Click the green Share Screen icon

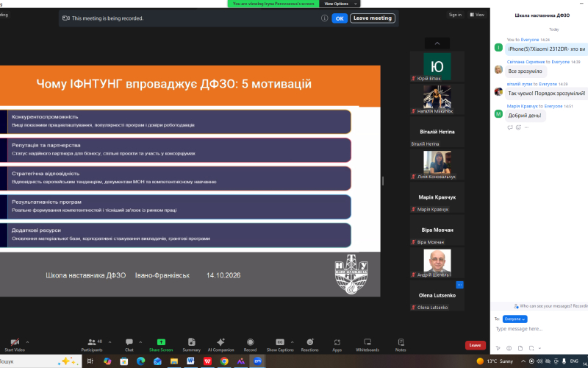coord(161,342)
